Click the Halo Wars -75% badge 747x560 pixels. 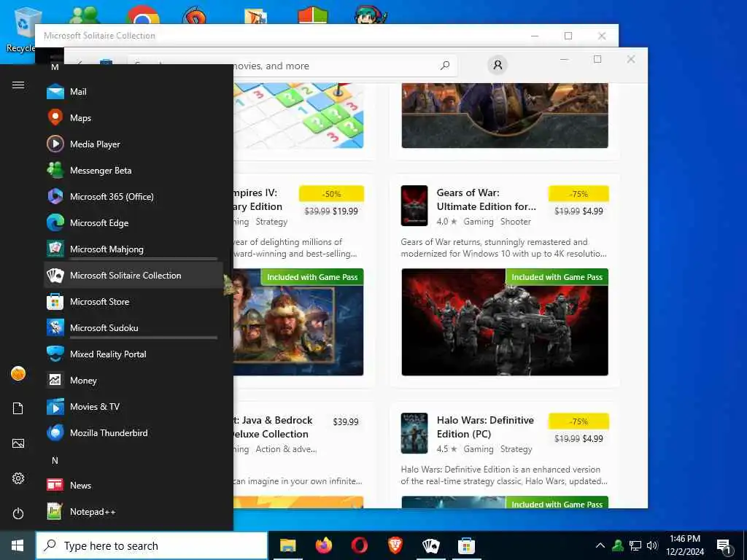(x=578, y=421)
